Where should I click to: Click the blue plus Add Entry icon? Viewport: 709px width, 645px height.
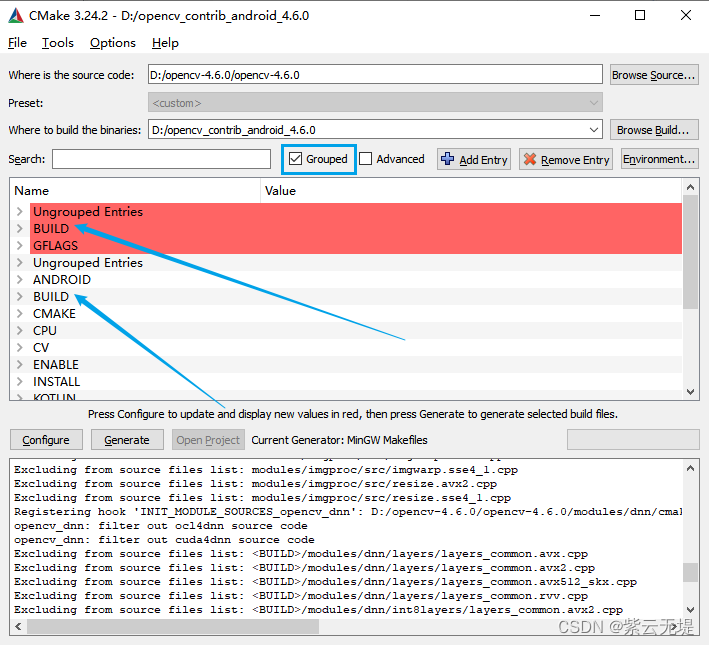pos(447,159)
